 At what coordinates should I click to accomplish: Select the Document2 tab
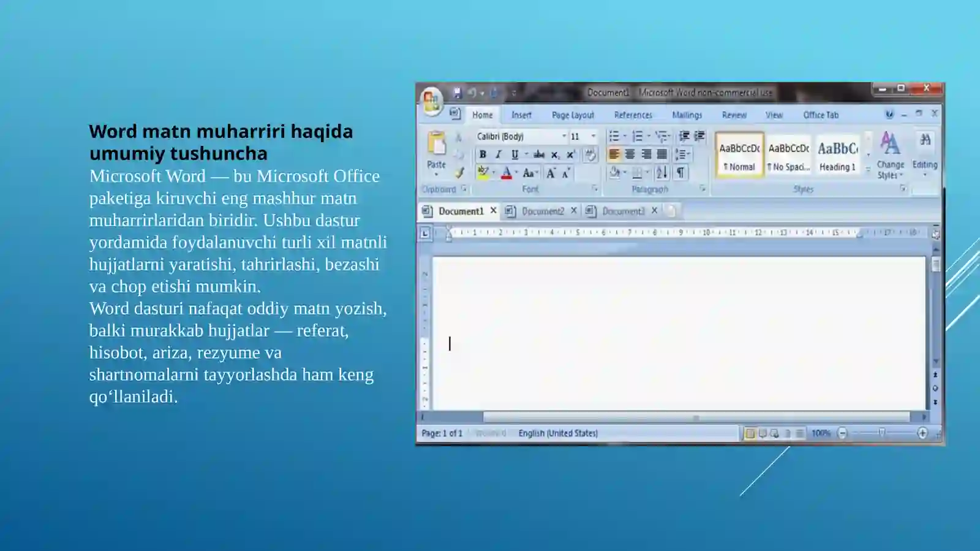[543, 211]
